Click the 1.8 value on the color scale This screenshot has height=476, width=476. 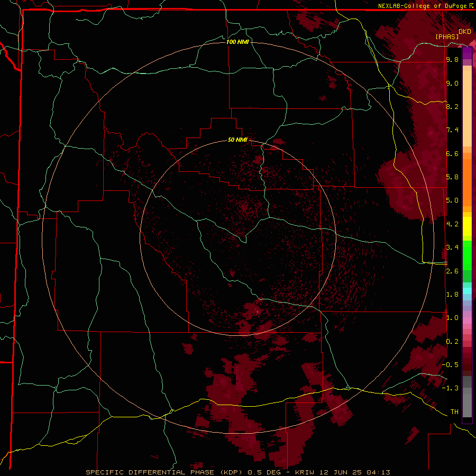[x=452, y=295]
